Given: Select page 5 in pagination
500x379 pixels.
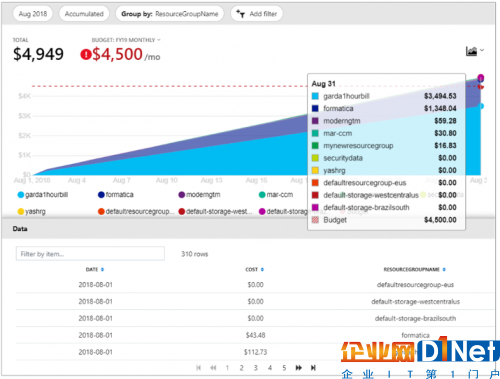Looking at the screenshot, I should [x=284, y=368].
